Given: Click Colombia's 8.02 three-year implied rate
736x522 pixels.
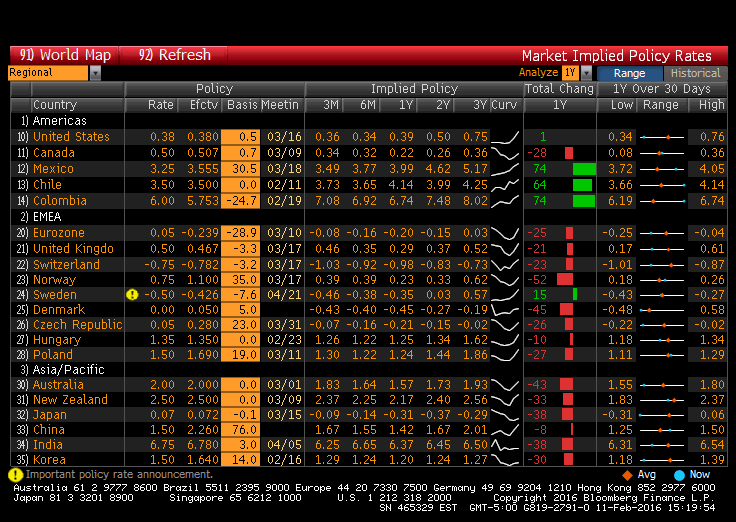Looking at the screenshot, I should coord(475,201).
